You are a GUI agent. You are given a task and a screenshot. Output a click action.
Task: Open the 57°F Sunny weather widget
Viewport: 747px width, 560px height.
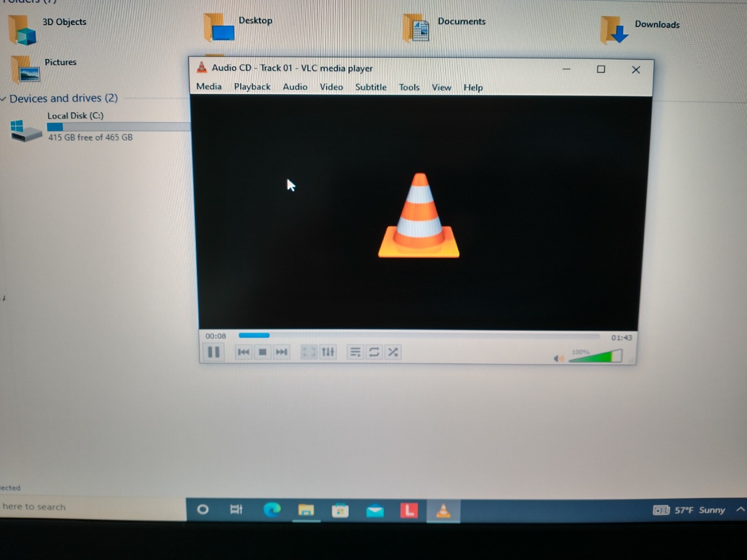[x=689, y=510]
